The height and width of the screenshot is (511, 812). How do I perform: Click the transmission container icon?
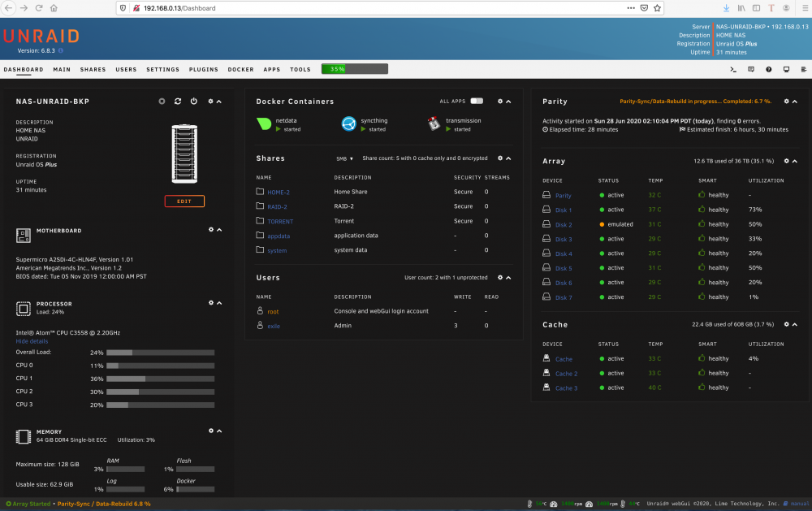(x=434, y=123)
